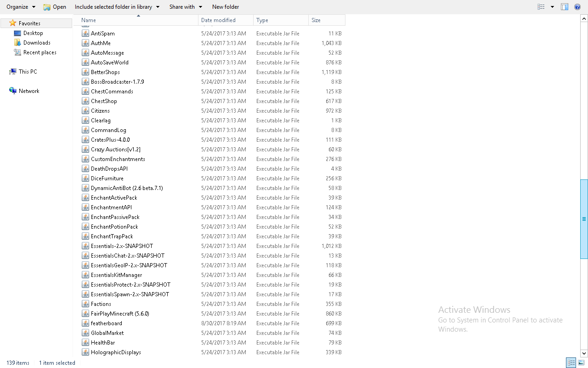Click the This PC computer icon
Viewport: 588px width, 368px height.
click(x=13, y=71)
